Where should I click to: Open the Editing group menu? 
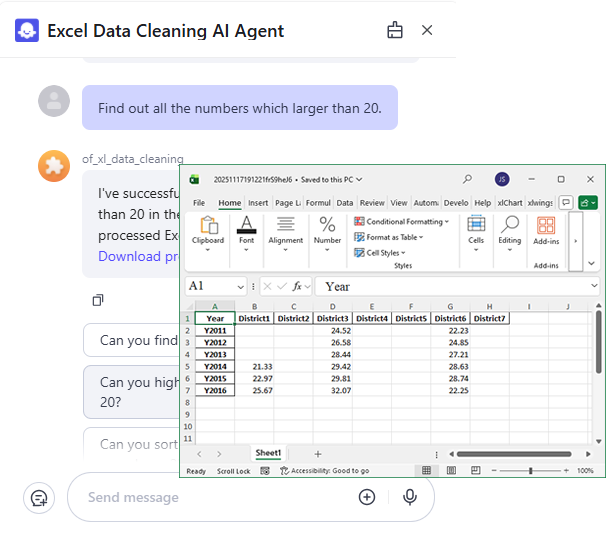coord(509,233)
